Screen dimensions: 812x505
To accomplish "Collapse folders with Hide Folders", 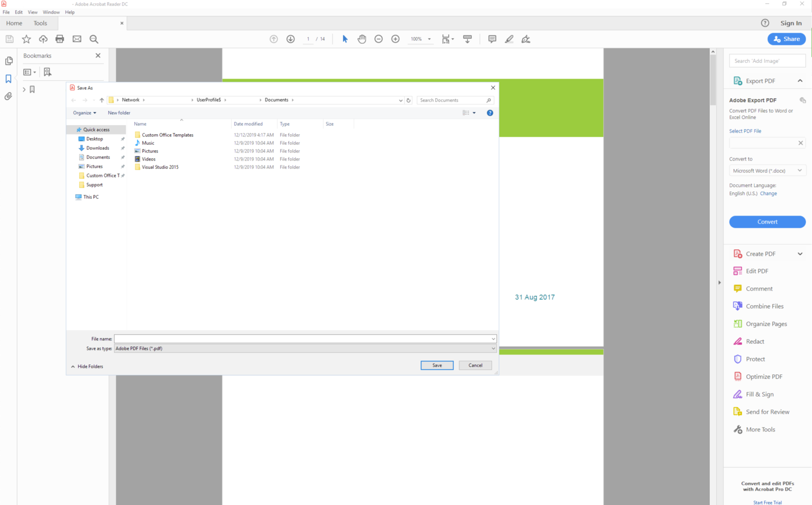I will point(87,366).
